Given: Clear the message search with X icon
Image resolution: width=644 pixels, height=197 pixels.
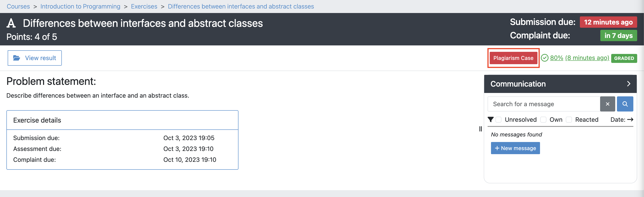Looking at the screenshot, I should click(608, 104).
